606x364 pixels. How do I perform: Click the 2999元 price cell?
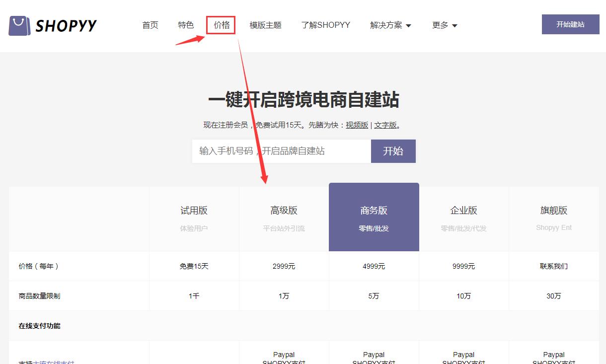point(284,266)
